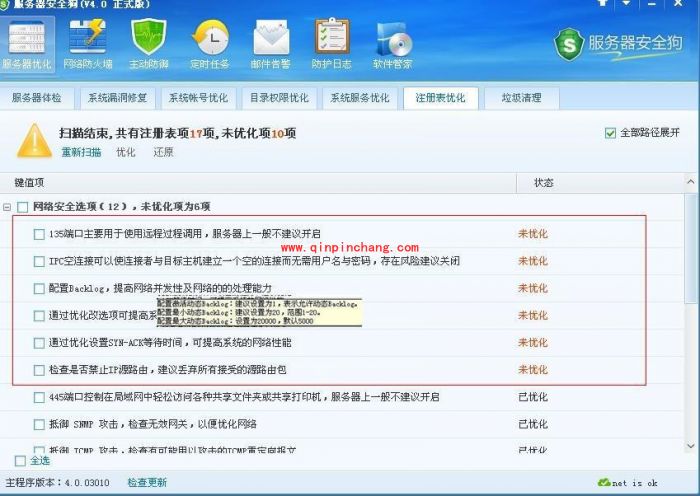Image resolution: width=700 pixels, height=496 pixels.
Task: Open the 服务器优化 server optimization module
Action: click(x=27, y=45)
